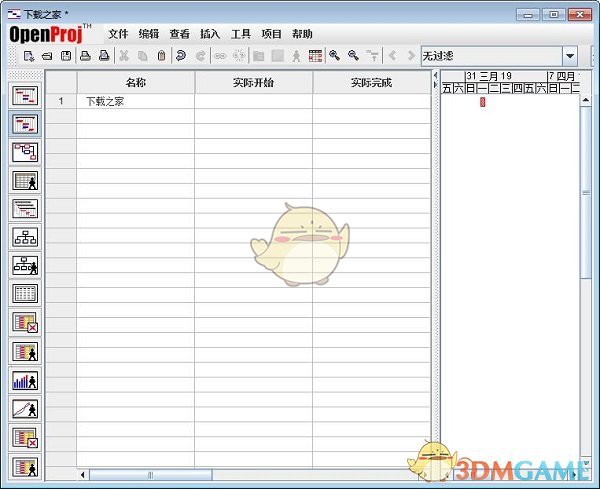Click the 无过滤 filter combo box field
Image resolution: width=600 pixels, height=489 pixels.
[x=492, y=56]
